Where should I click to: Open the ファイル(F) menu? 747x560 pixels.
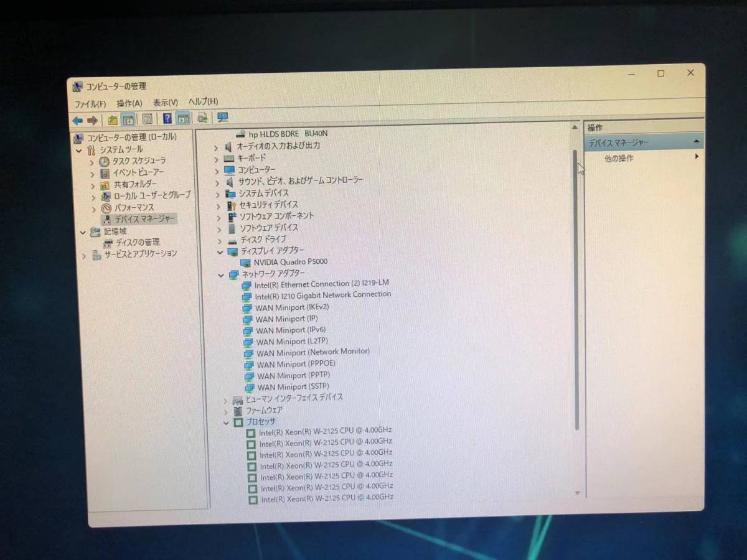tap(90, 104)
